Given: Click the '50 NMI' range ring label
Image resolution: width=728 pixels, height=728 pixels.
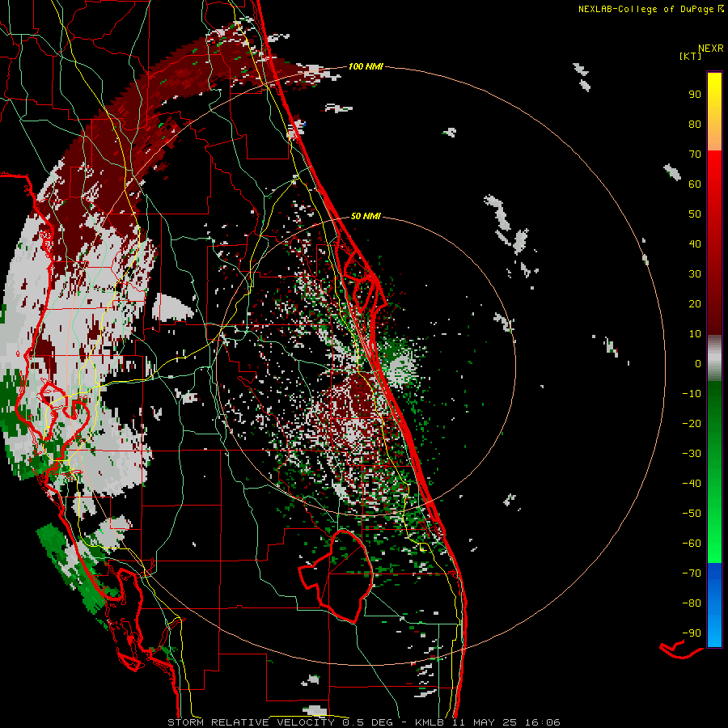Looking at the screenshot, I should (x=366, y=216).
